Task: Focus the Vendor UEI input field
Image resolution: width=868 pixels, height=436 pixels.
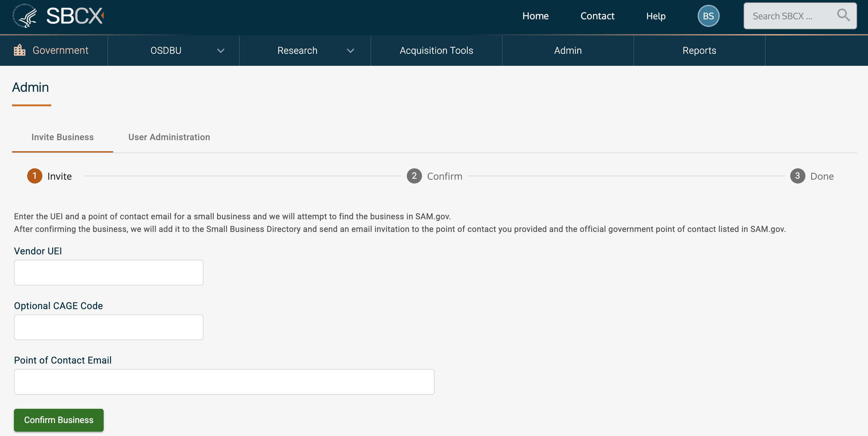Action: [x=108, y=272]
